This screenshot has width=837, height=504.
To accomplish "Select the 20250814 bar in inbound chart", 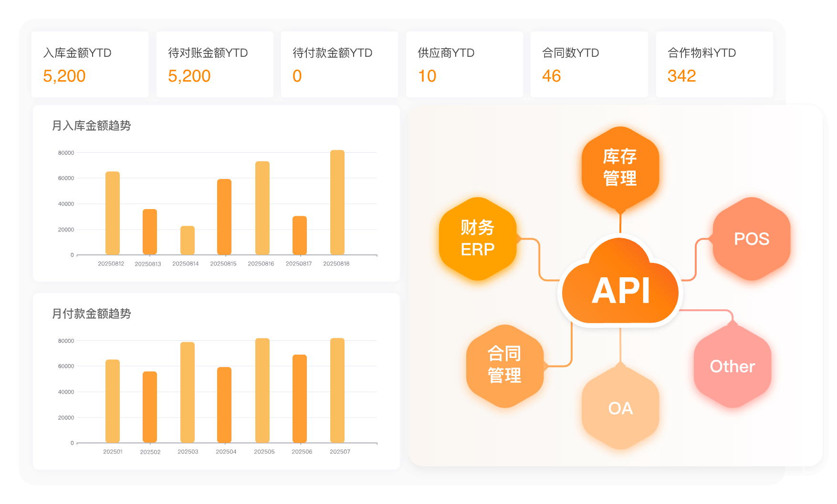I will click(x=187, y=240).
